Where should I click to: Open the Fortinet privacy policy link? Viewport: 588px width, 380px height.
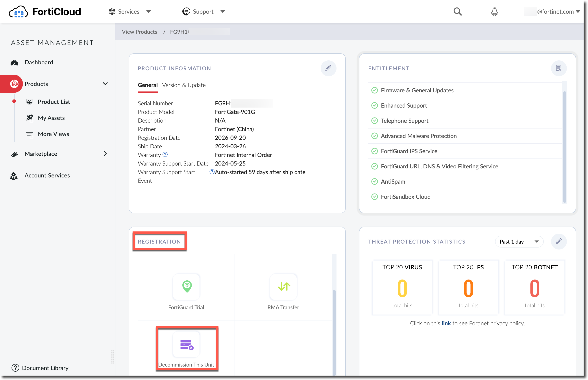click(x=446, y=323)
